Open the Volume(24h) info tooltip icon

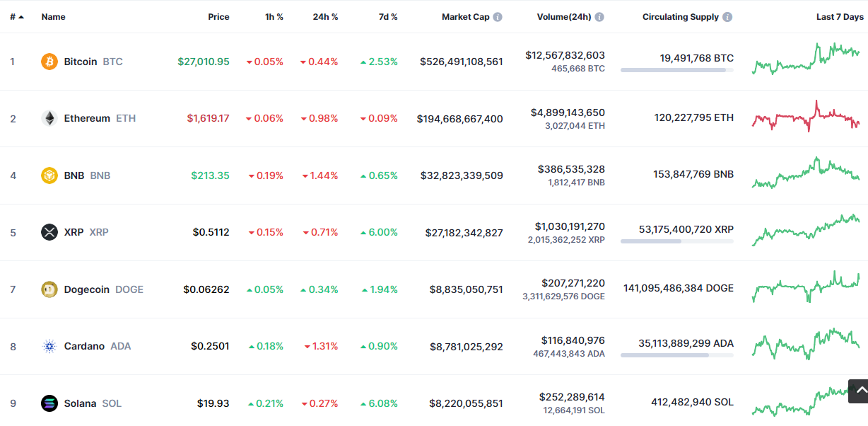point(599,17)
